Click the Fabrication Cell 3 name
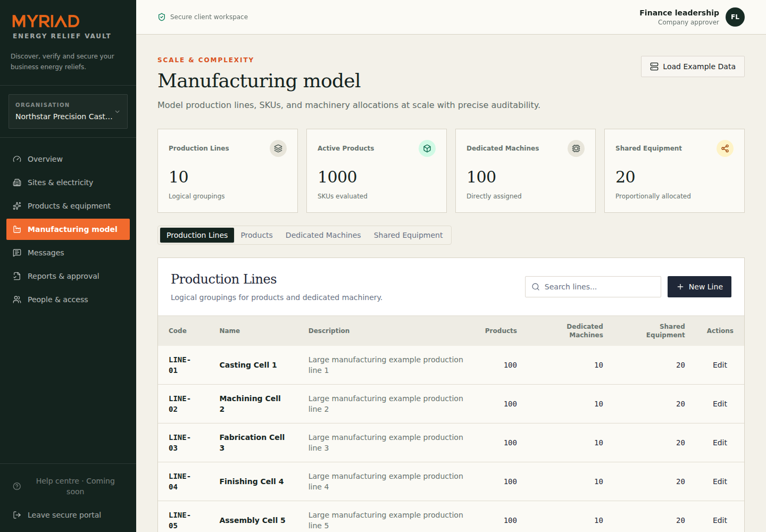Viewport: 766px width, 532px height. pos(252,443)
